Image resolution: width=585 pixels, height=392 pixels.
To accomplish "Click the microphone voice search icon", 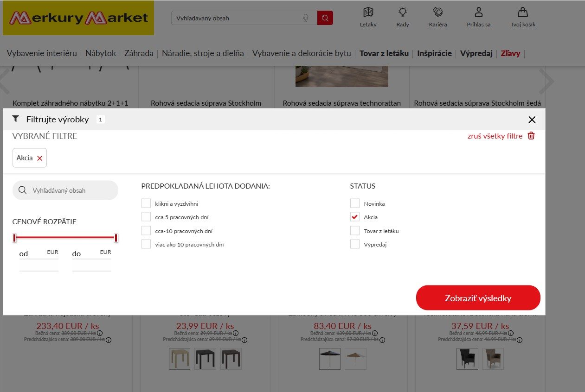I will pos(306,18).
